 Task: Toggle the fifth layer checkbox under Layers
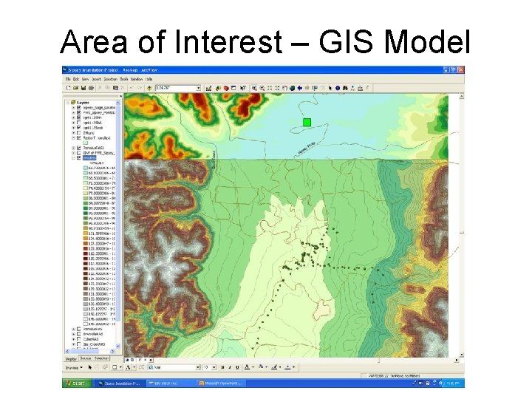tap(79, 128)
